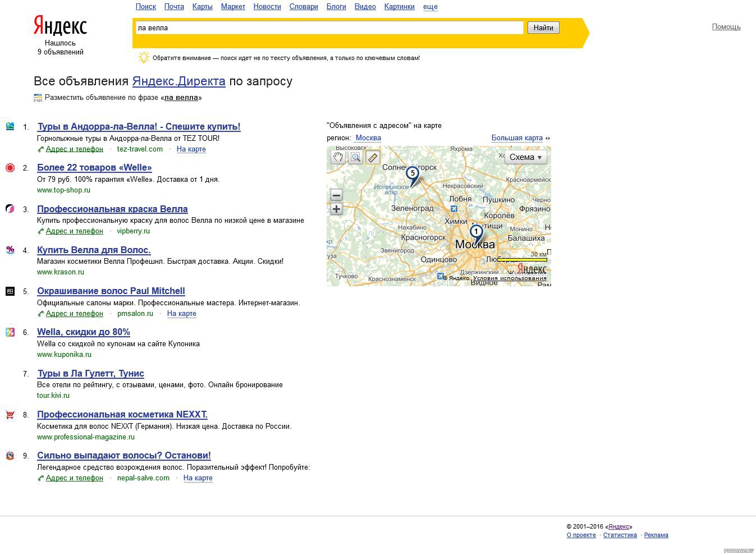756x555 pixels.
Task: Click the ad placement icon near Разместить объявление
Action: (x=38, y=98)
